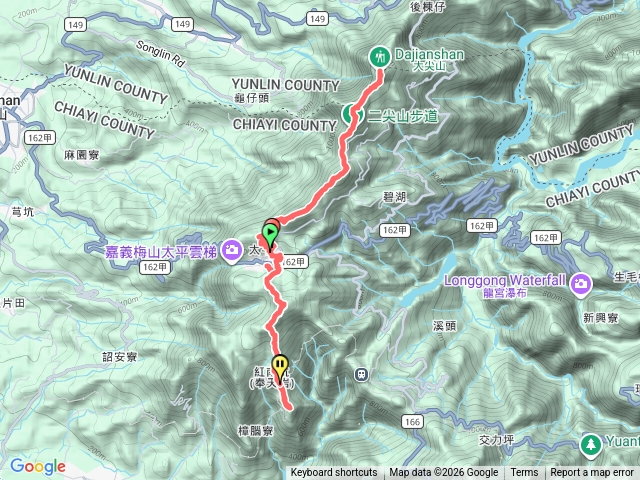Screen dimensions: 640x480
Task: Click the Longgong Waterfall camera icon
Action: 581,283
